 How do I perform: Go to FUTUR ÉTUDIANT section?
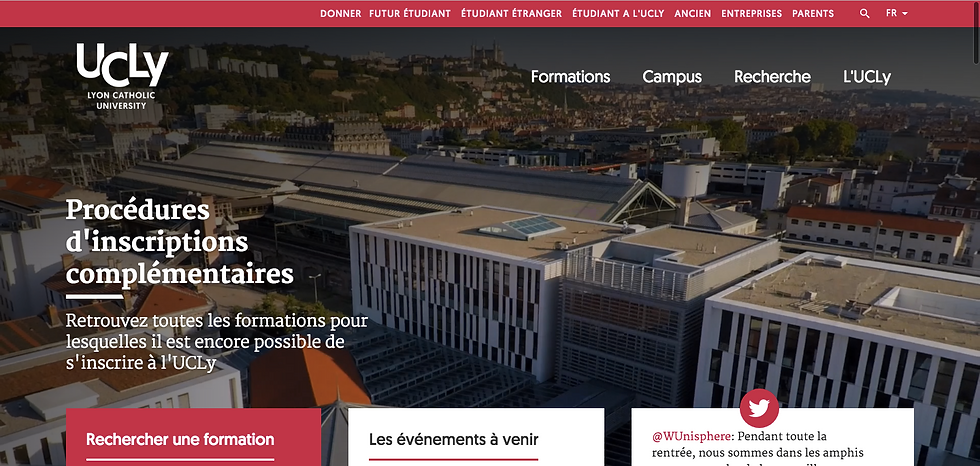pyautogui.click(x=410, y=13)
